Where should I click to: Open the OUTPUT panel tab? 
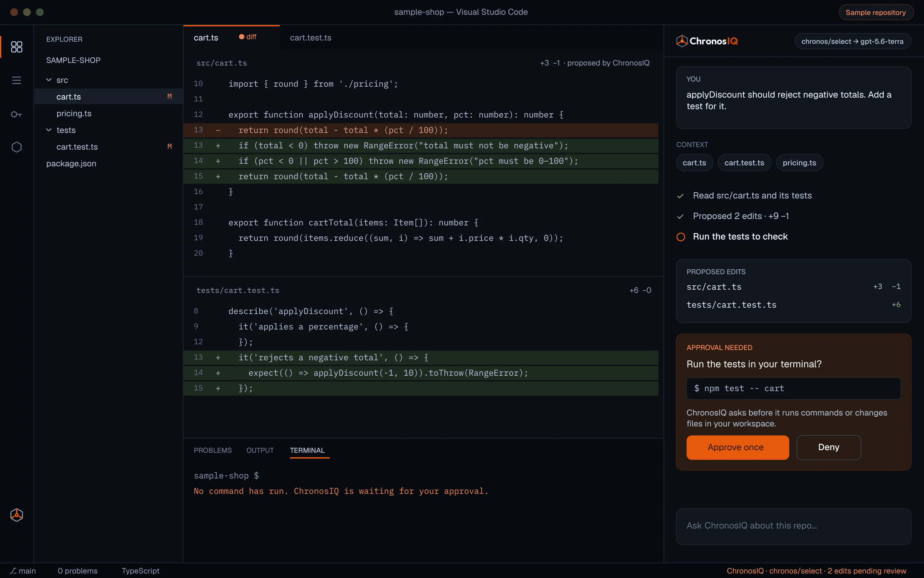(x=260, y=450)
